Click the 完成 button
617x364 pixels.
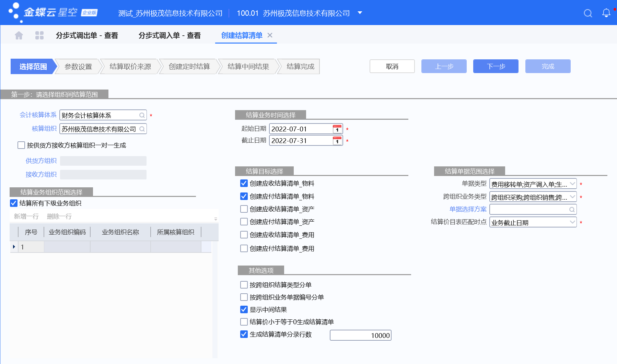pos(548,66)
